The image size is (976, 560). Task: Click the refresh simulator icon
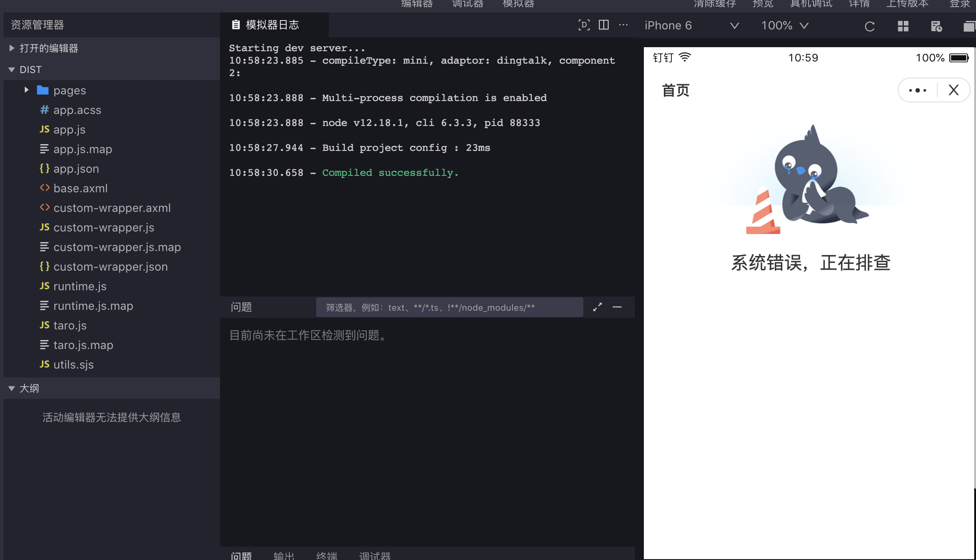(x=869, y=26)
